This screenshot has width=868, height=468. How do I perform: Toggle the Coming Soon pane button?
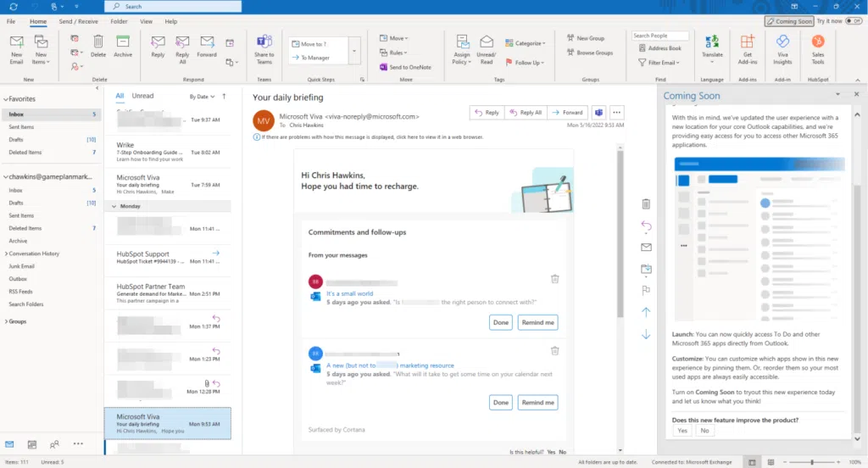tap(789, 21)
